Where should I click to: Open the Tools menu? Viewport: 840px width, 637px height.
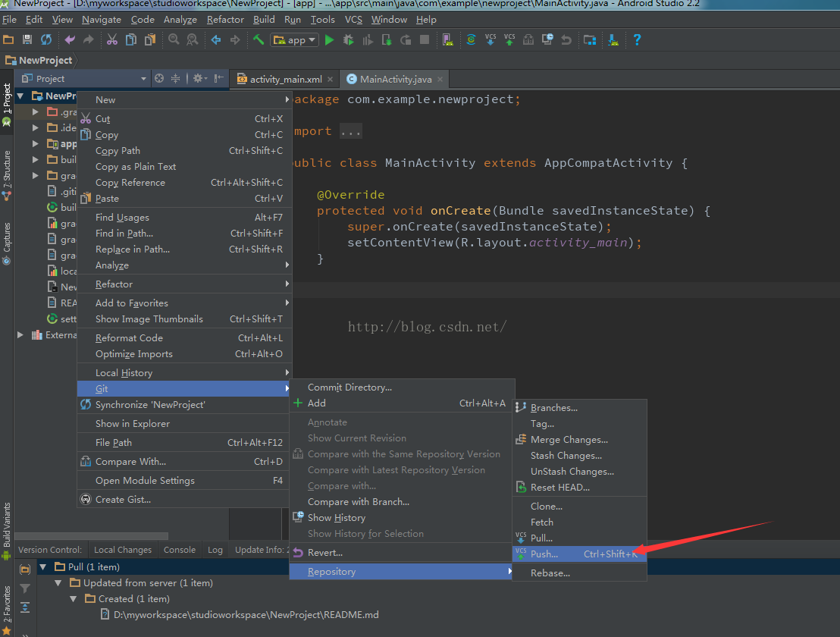coord(322,19)
